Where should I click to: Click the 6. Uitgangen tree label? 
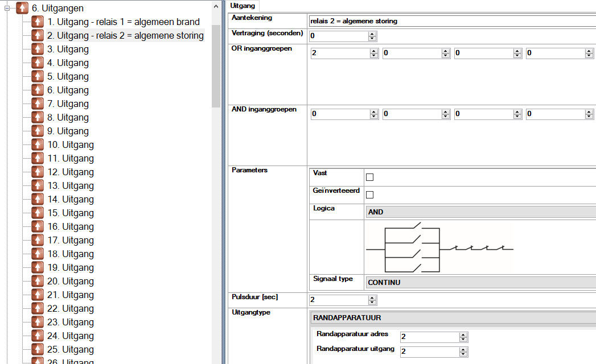coord(57,8)
